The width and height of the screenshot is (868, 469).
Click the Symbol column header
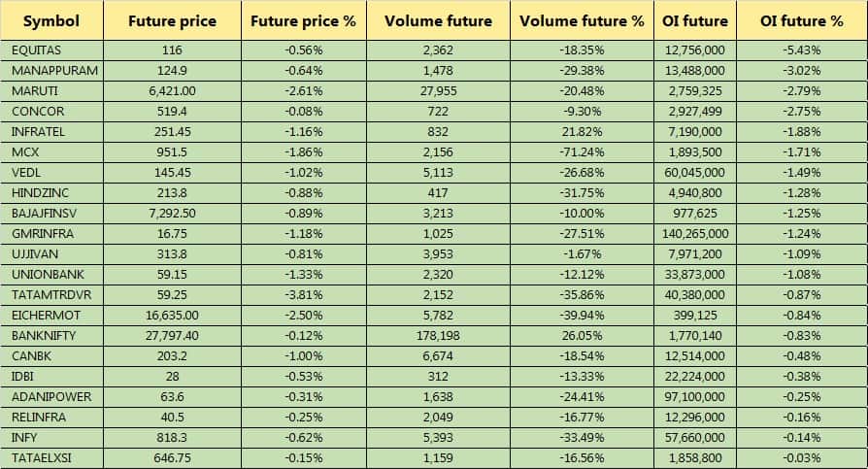pyautogui.click(x=50, y=20)
